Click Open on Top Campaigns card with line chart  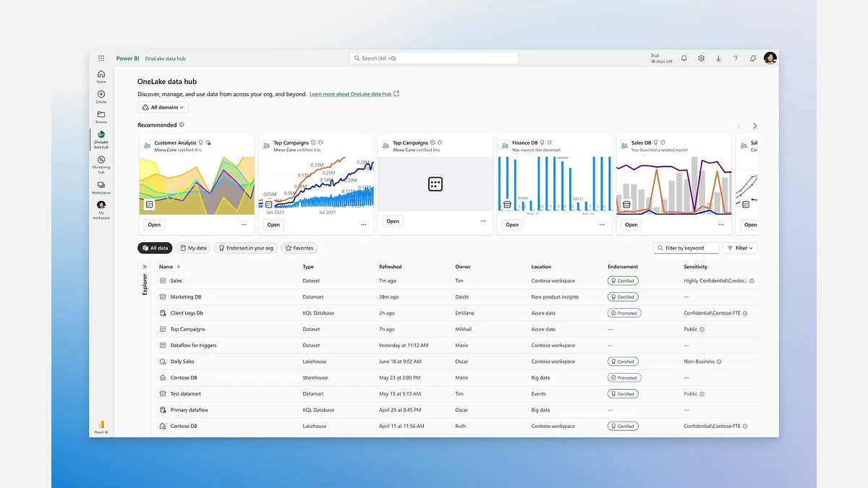point(273,225)
